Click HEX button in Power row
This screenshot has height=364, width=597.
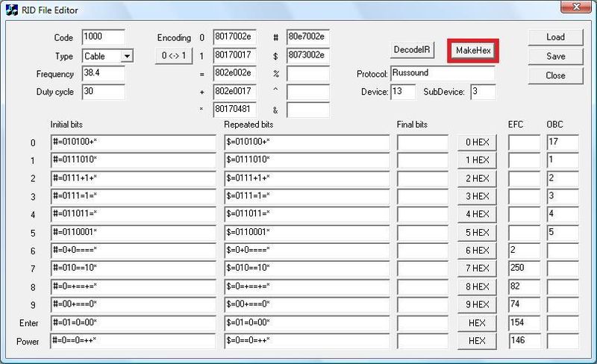tap(477, 341)
